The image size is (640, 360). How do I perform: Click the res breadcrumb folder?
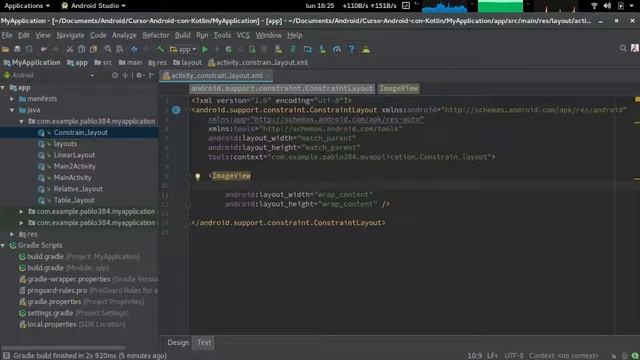pyautogui.click(x=158, y=62)
